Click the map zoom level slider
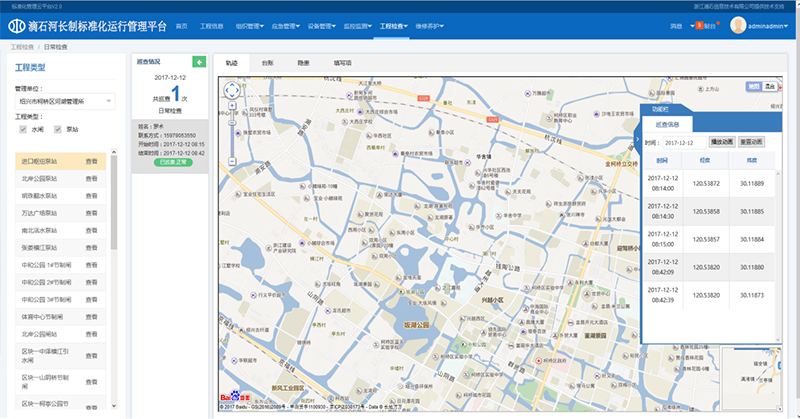Screen dimensions: 800x419 (x=232, y=133)
